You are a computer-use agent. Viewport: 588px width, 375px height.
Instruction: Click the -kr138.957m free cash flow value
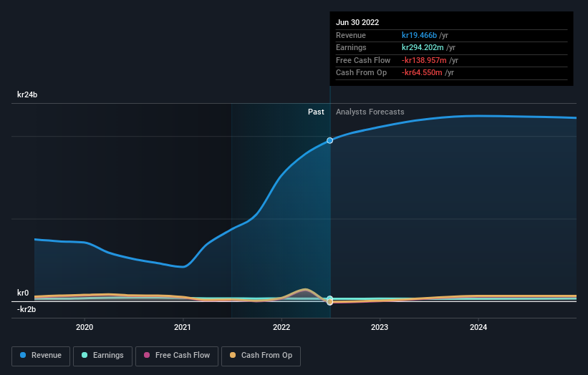(424, 60)
